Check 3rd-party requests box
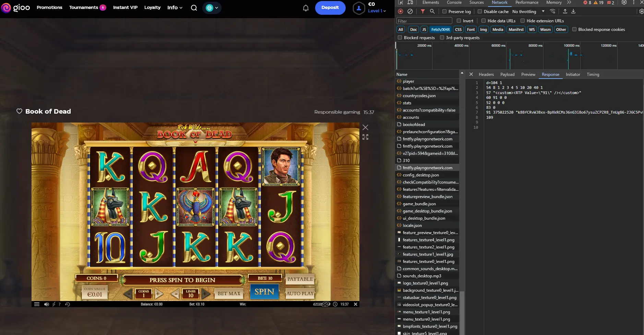 (x=442, y=37)
